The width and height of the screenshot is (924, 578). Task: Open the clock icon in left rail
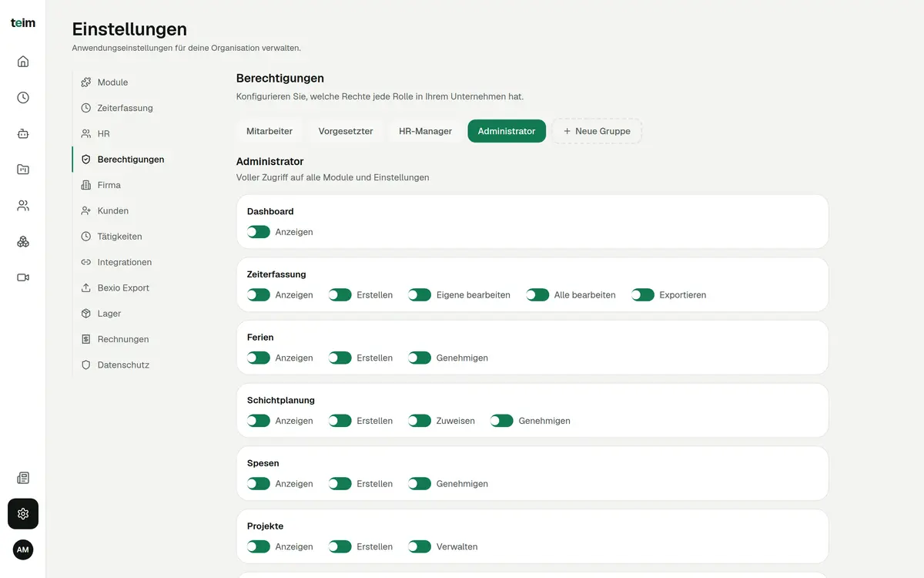click(x=23, y=98)
